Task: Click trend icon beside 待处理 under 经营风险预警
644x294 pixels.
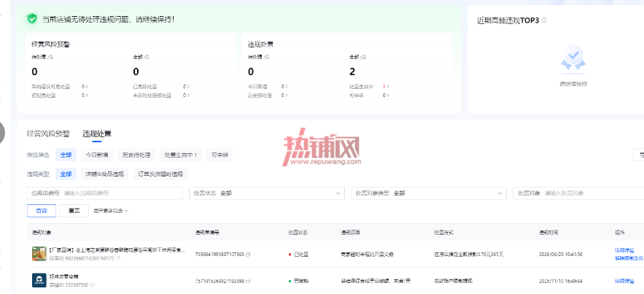Action: pyautogui.click(x=50, y=57)
